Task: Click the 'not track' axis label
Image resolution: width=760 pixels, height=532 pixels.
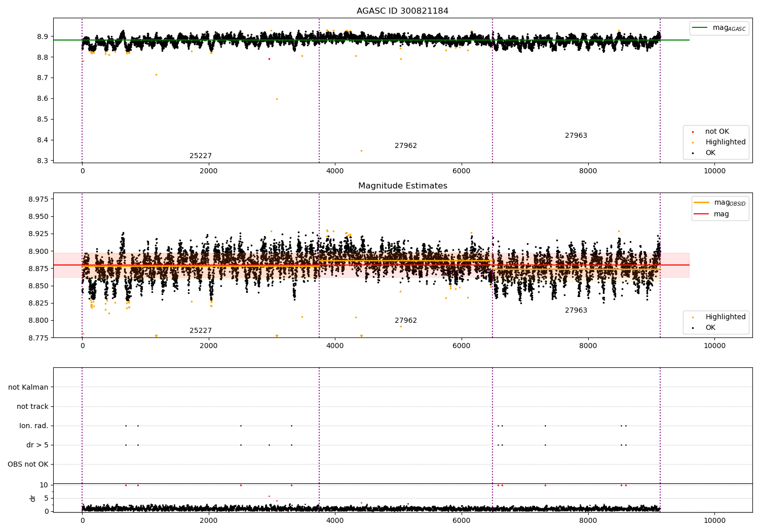Action: pos(32,406)
